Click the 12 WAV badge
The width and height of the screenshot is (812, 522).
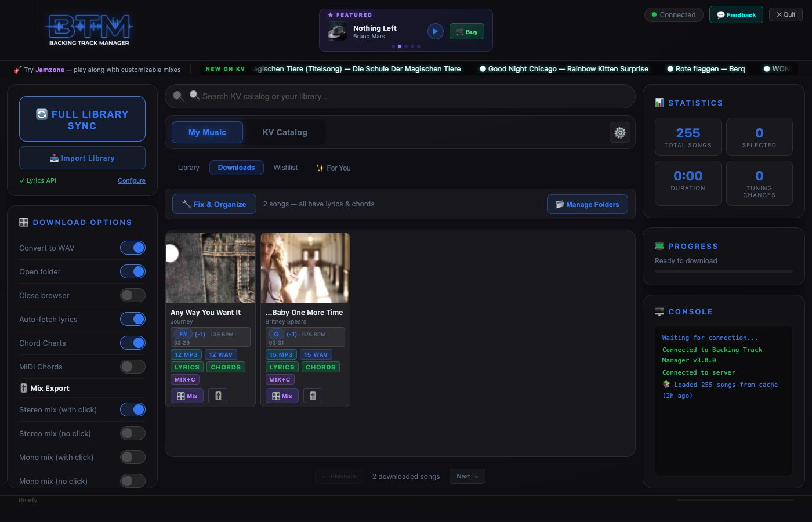[x=221, y=354]
